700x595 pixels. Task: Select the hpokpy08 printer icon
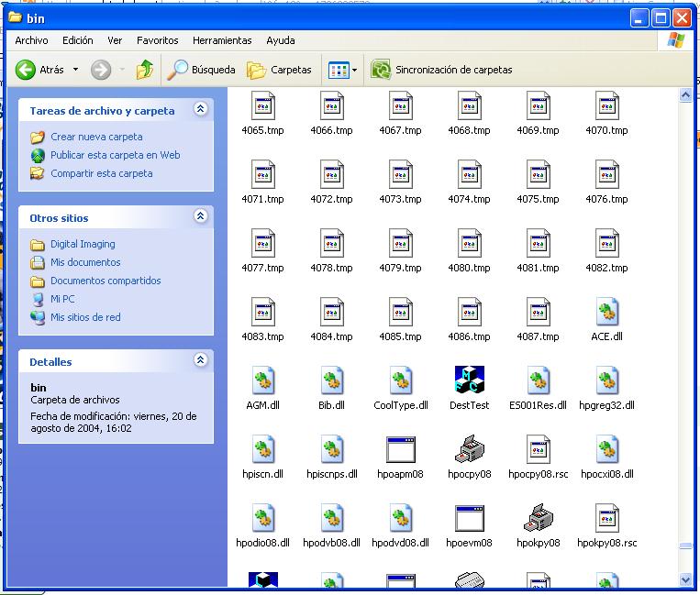[538, 517]
